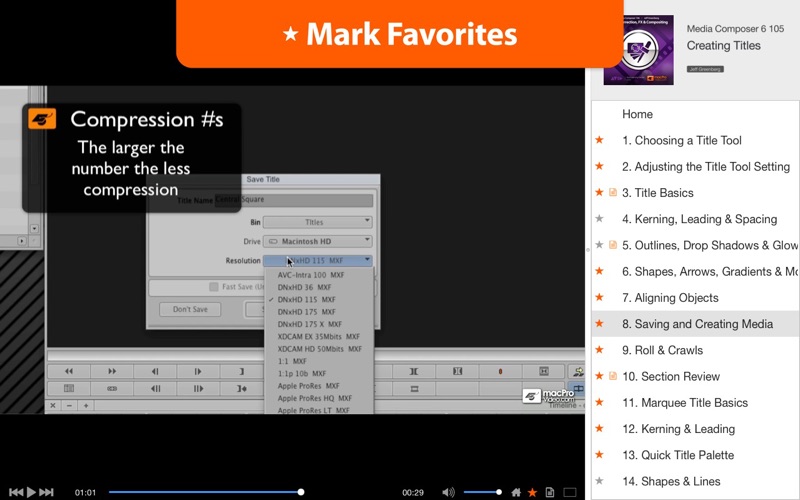Click the previous-lesson skip back icon
This screenshot has height=500, width=800.
click(x=16, y=492)
